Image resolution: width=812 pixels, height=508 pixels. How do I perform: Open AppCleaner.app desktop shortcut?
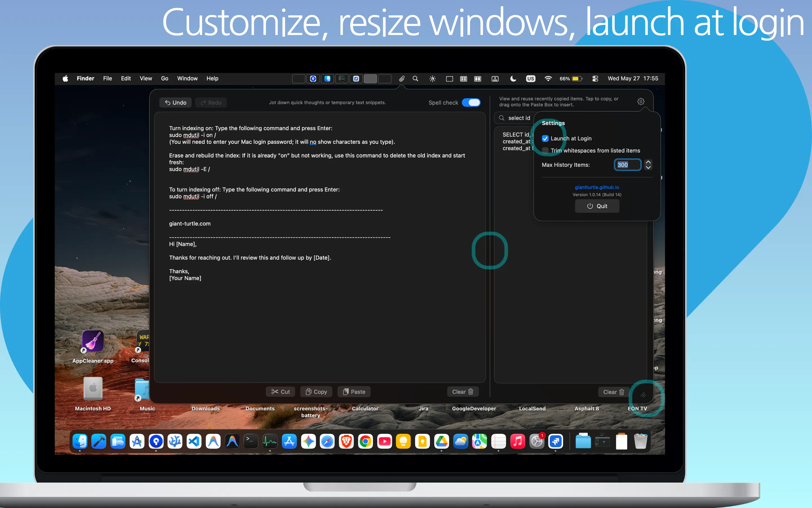(x=93, y=341)
